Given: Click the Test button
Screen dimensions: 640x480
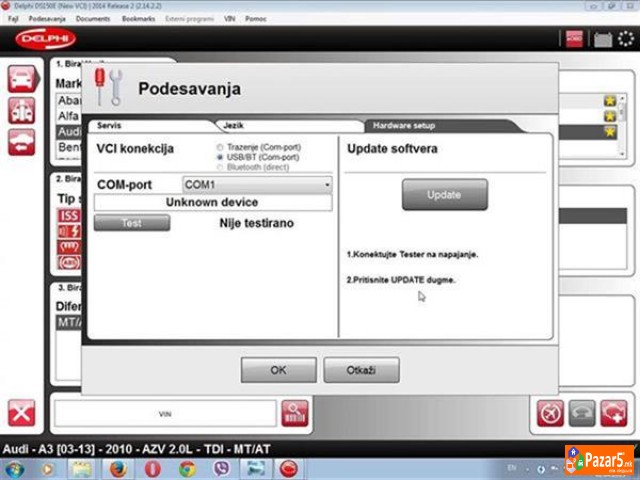Looking at the screenshot, I should (132, 223).
